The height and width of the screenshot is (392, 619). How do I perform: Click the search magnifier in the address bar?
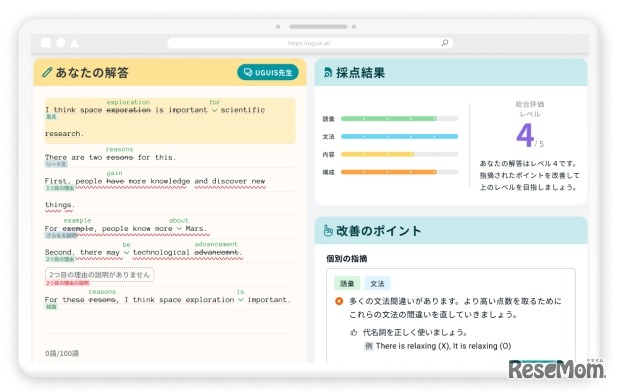[x=445, y=43]
